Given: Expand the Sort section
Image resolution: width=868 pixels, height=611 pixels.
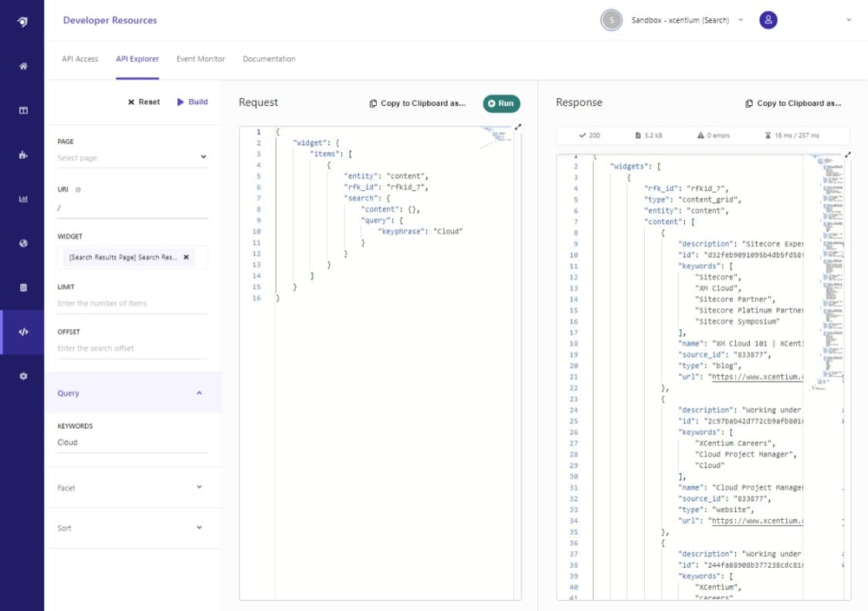Looking at the screenshot, I should (133, 528).
